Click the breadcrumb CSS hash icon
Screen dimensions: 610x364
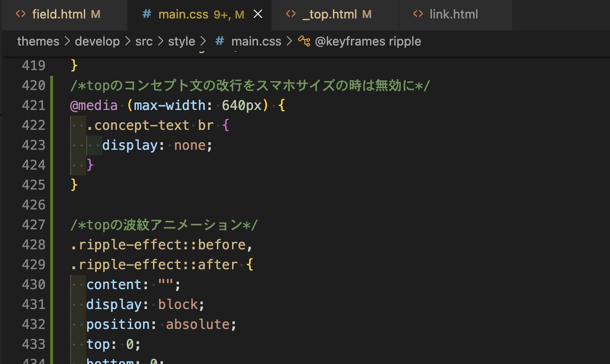coord(220,41)
